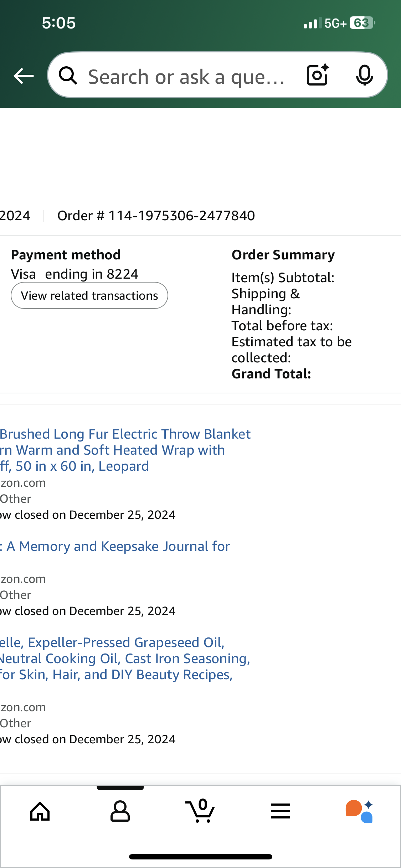Tap the search magnifier icon

click(68, 76)
